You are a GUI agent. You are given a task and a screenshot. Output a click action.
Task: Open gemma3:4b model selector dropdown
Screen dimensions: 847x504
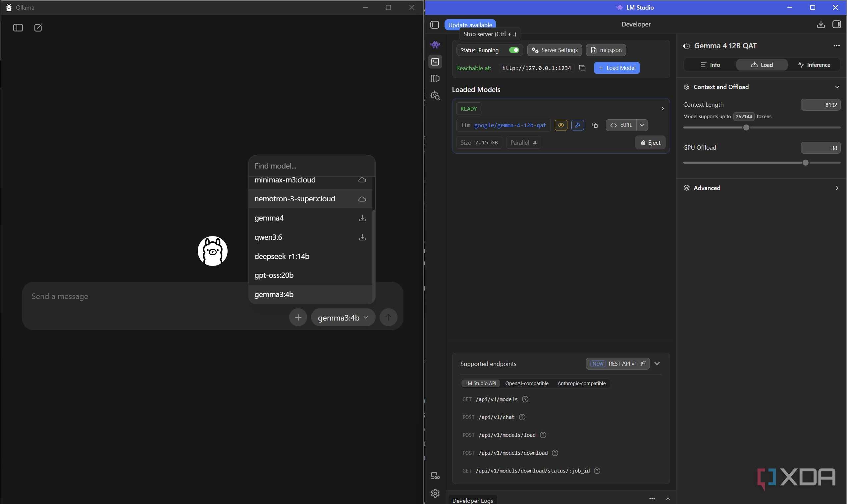click(343, 317)
